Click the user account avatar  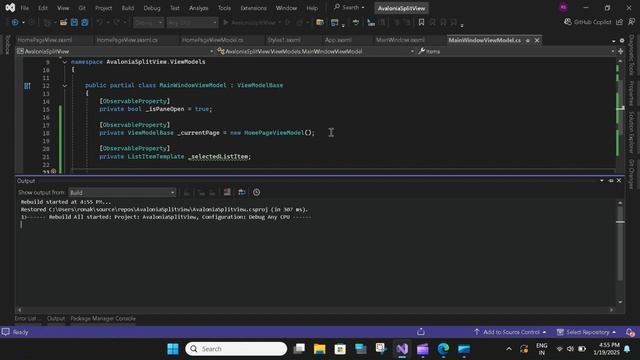(563, 7)
